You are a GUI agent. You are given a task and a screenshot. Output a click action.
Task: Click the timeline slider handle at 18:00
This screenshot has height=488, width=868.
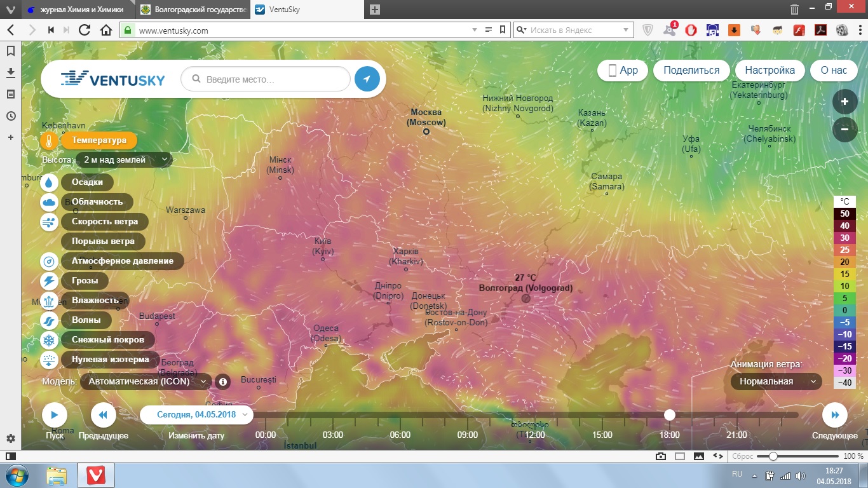(669, 415)
